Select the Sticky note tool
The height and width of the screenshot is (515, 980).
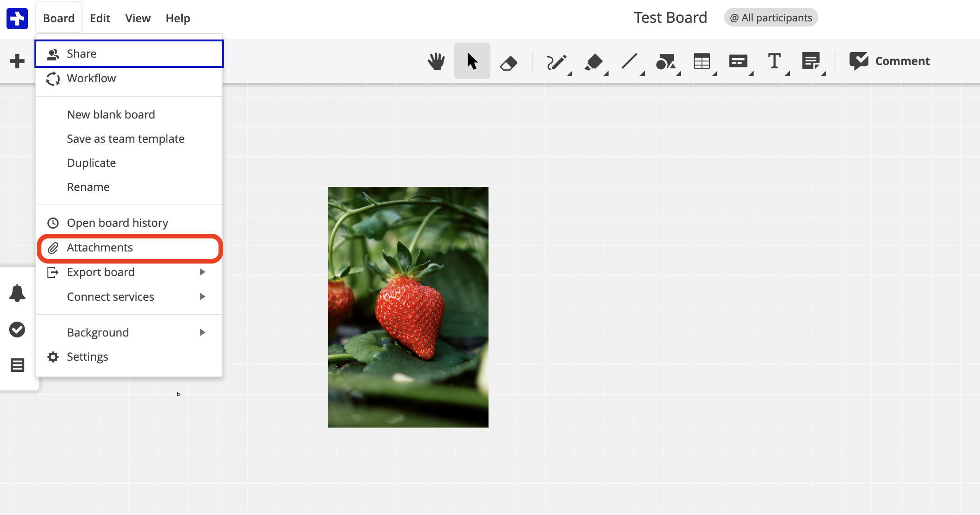pyautogui.click(x=811, y=61)
